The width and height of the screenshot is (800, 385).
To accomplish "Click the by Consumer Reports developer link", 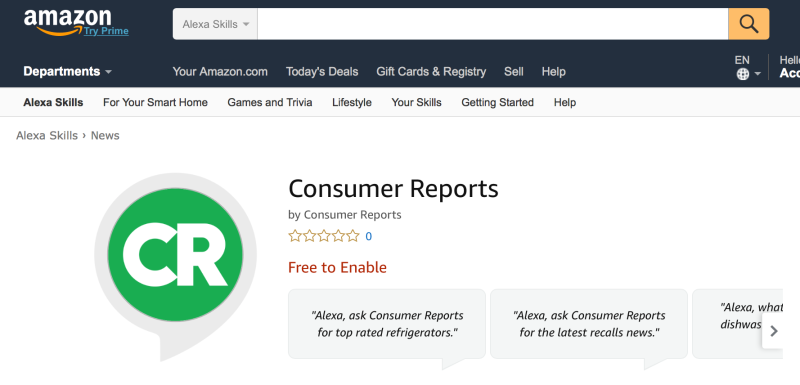I will click(345, 215).
